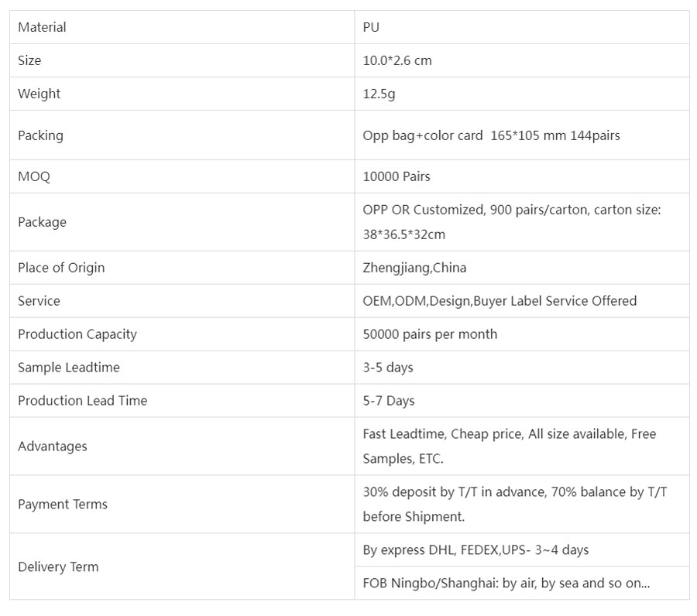Select the FOB Ningbo/Shanghai delivery text
697x616 pixels.
[506, 583]
